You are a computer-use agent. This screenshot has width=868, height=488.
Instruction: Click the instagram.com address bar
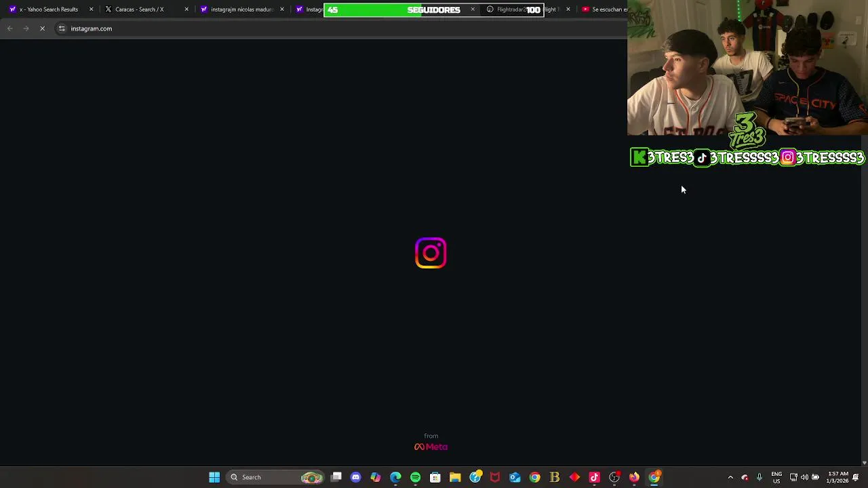339,28
